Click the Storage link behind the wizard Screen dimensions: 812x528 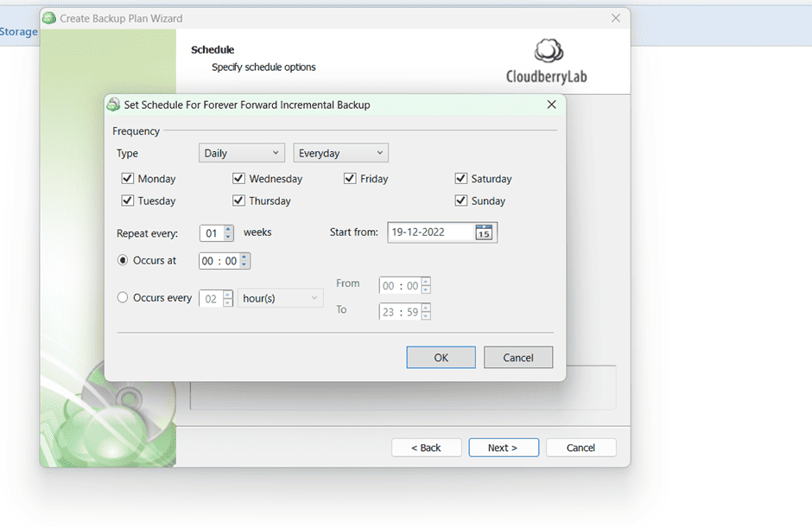(x=19, y=32)
